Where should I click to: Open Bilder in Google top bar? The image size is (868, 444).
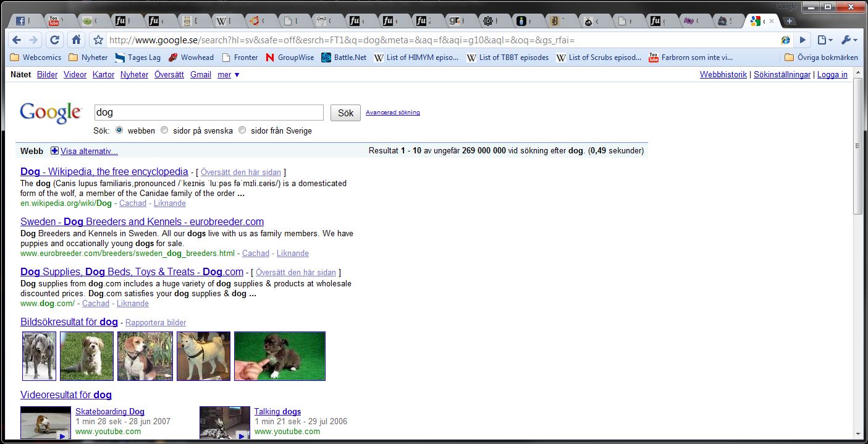pos(47,75)
